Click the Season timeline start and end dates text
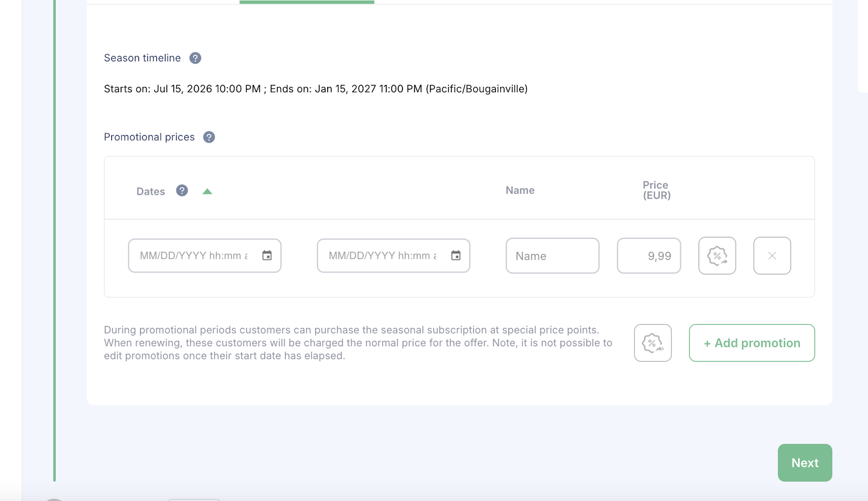 [x=316, y=89]
